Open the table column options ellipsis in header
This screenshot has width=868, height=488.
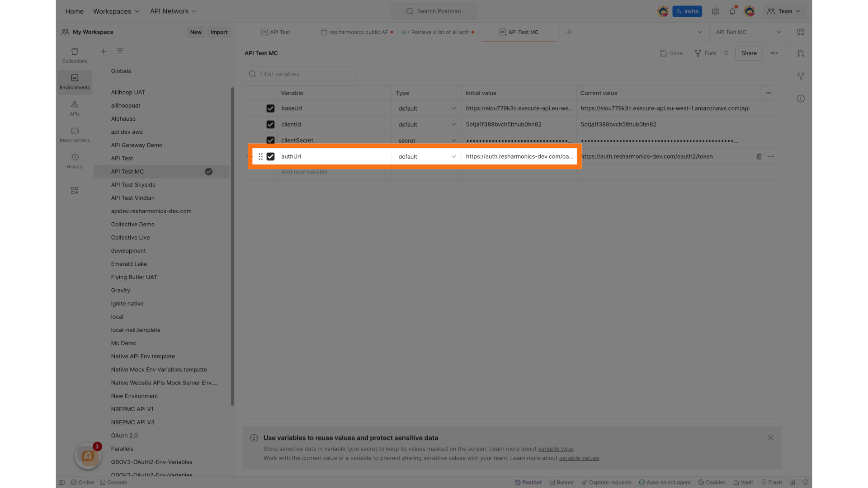click(768, 93)
